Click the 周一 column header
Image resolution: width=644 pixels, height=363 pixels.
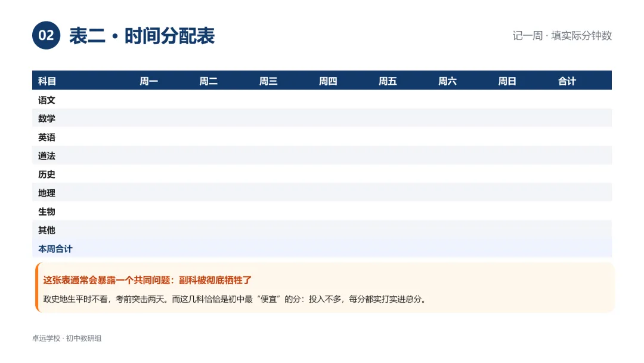coord(148,81)
